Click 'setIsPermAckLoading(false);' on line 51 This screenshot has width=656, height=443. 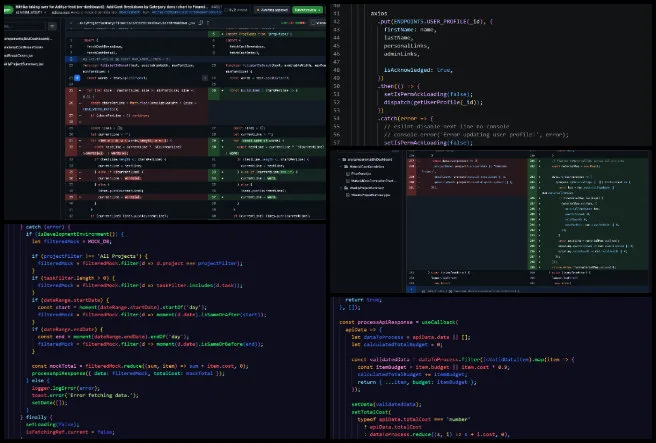(x=428, y=94)
